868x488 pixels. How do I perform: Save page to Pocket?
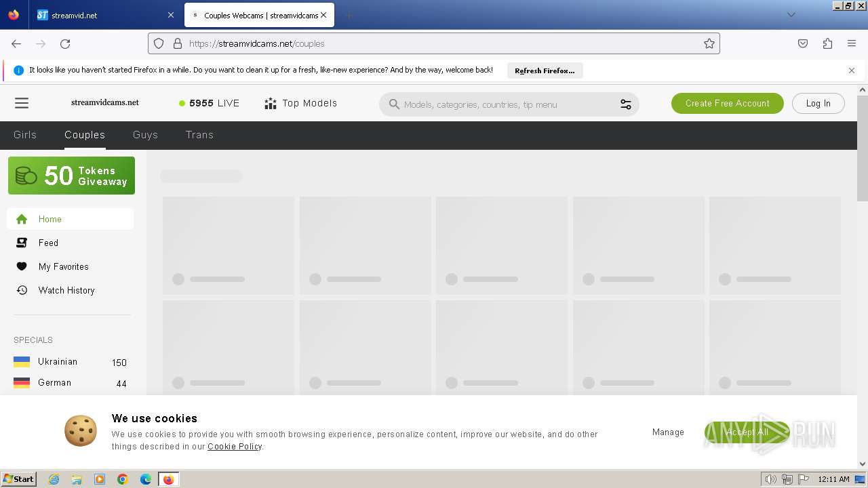coord(803,43)
